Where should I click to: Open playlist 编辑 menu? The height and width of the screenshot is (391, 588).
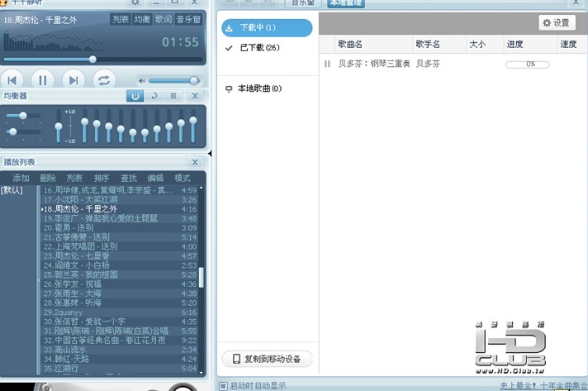tap(155, 179)
